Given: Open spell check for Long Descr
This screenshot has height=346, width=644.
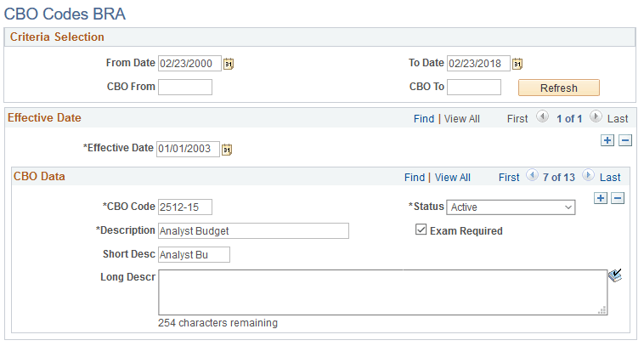Looking at the screenshot, I should [x=615, y=275].
